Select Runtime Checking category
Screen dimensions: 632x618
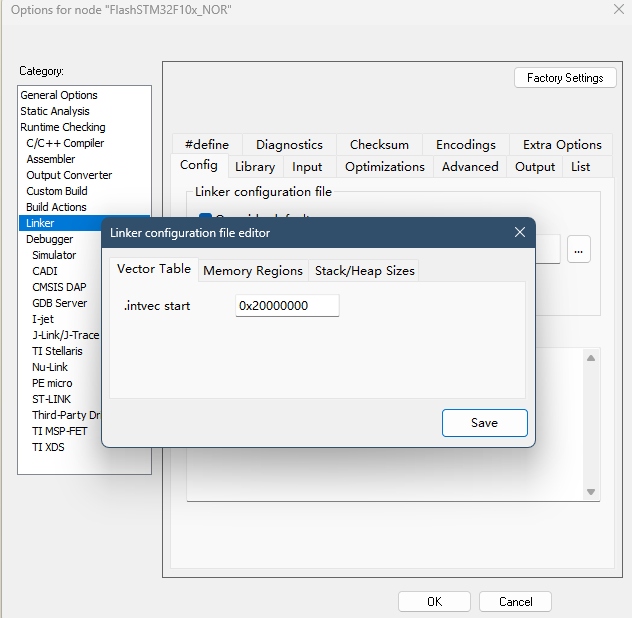pyautogui.click(x=63, y=127)
